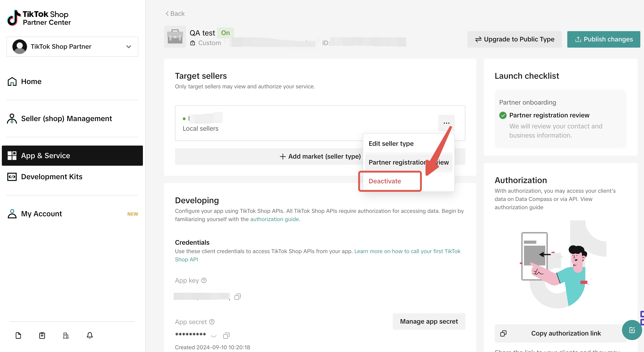Open notifications bell in sidebar footer
This screenshot has width=644, height=352.
90,335
